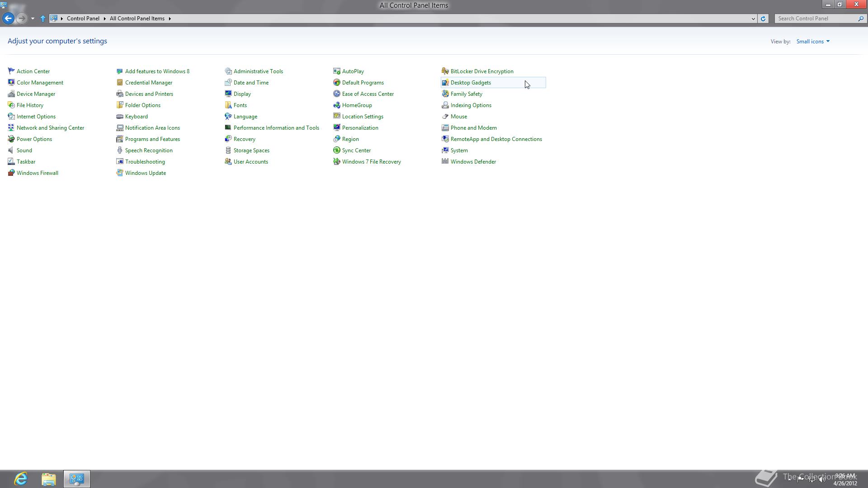The width and height of the screenshot is (868, 488).
Task: Open Power Options
Action: 34,139
